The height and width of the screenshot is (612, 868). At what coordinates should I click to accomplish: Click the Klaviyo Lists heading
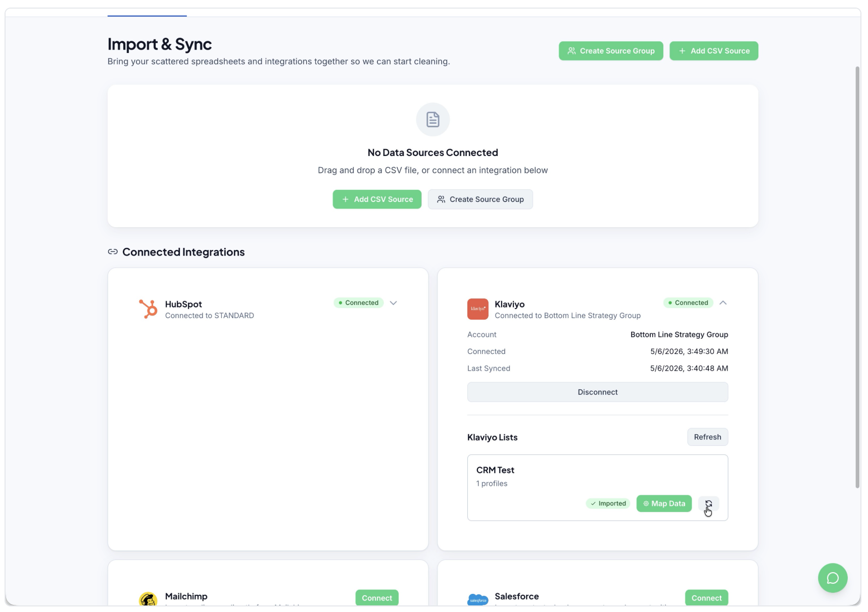click(x=493, y=437)
